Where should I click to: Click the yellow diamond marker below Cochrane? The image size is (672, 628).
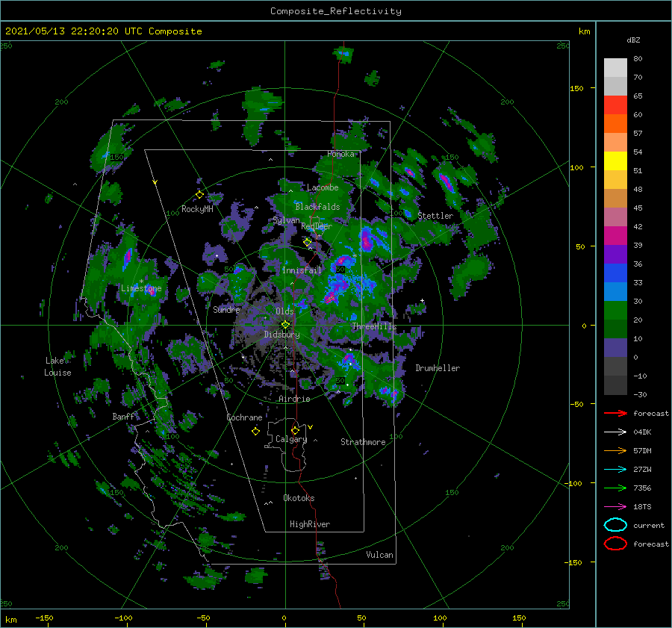[255, 432]
